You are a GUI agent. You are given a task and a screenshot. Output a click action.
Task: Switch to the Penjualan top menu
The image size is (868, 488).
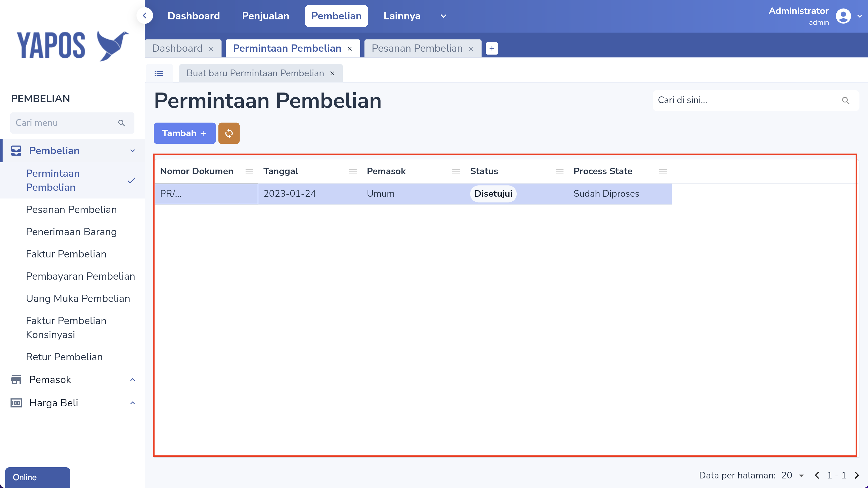click(265, 16)
